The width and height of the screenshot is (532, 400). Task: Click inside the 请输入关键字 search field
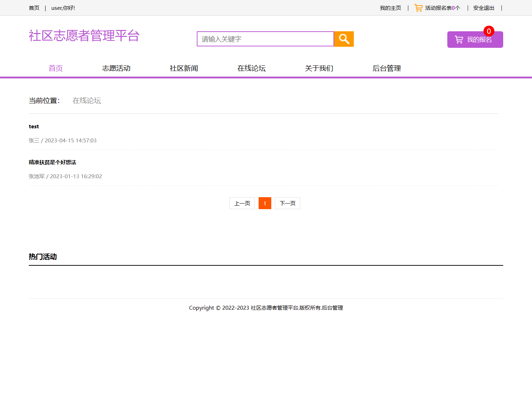point(265,39)
